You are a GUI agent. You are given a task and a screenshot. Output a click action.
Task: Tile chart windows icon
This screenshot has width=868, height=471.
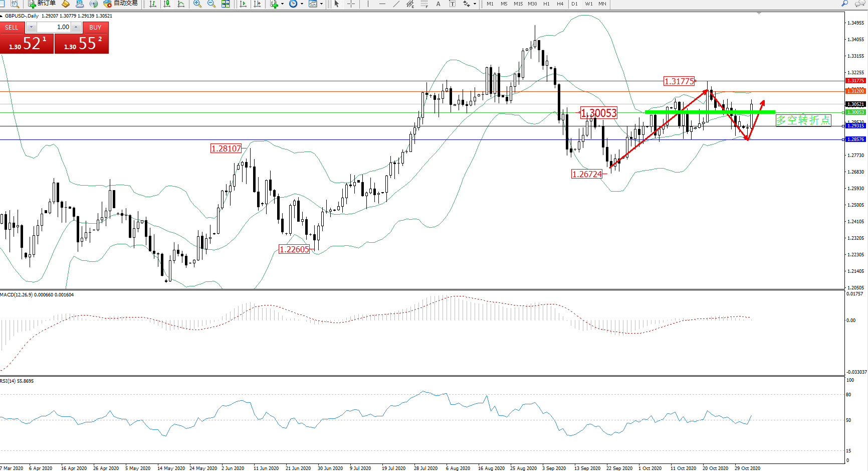(x=226, y=4)
